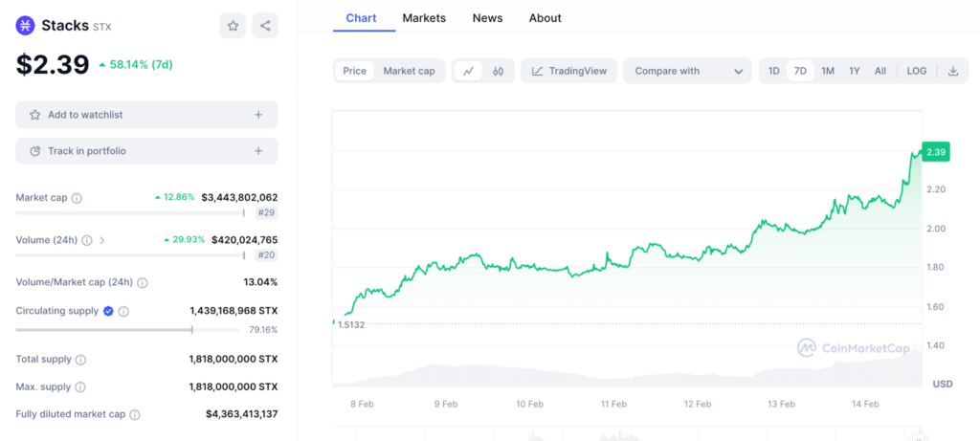Click the share icon next to star
The height and width of the screenshot is (441, 980).
coord(265,26)
